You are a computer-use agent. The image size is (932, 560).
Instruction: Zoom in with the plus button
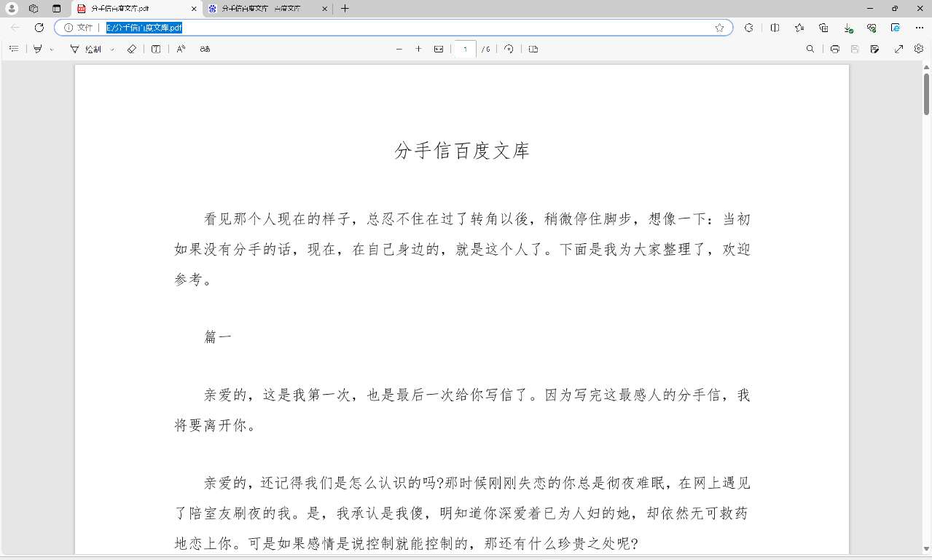click(x=418, y=49)
